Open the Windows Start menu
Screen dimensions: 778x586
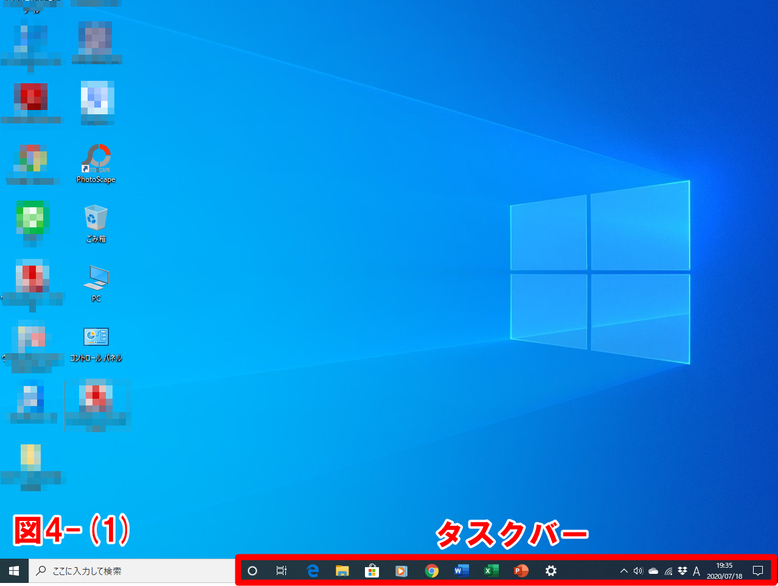[x=14, y=571]
